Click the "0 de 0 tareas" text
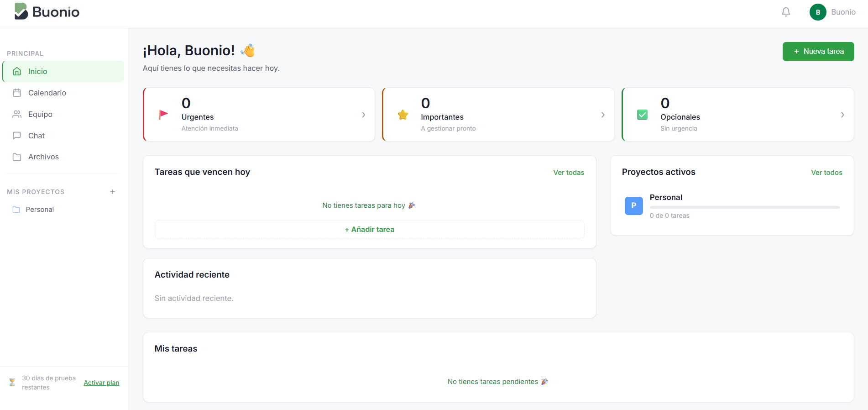This screenshot has width=868, height=410. click(x=669, y=216)
